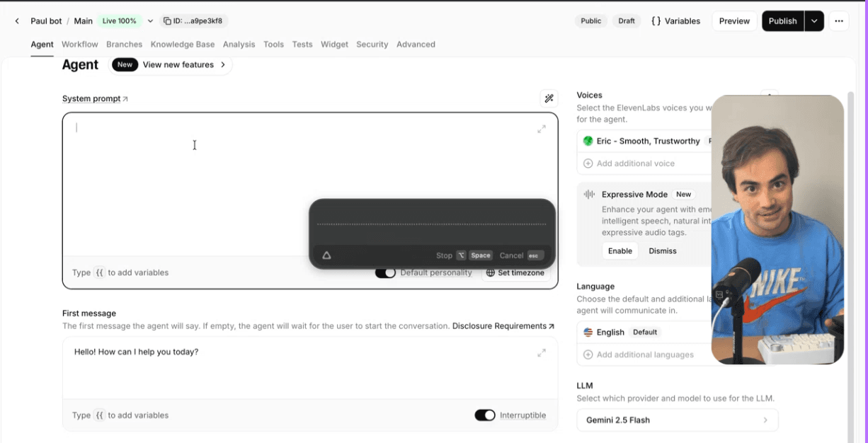The image size is (868, 443).
Task: Click the Eric voice green avatar swatch
Action: pyautogui.click(x=588, y=141)
